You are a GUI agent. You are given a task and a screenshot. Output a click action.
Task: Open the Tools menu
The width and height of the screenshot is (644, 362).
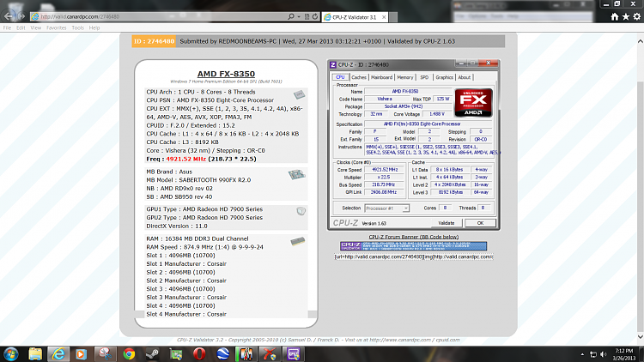tap(77, 28)
